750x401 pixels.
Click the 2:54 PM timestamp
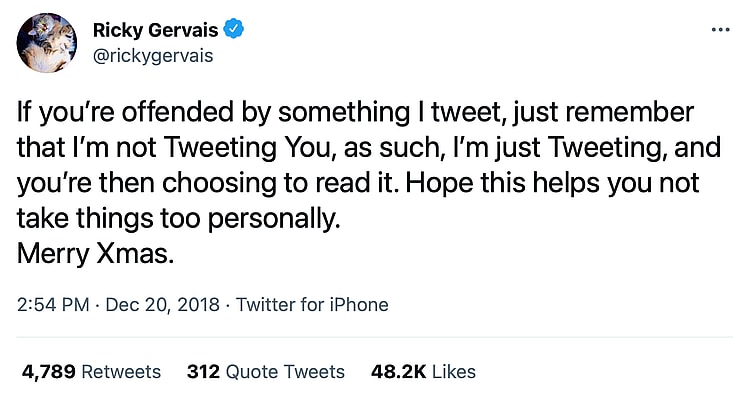tap(54, 305)
